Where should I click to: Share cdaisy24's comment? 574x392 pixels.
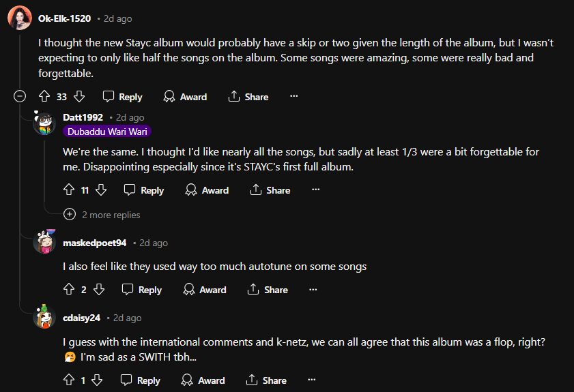point(268,380)
